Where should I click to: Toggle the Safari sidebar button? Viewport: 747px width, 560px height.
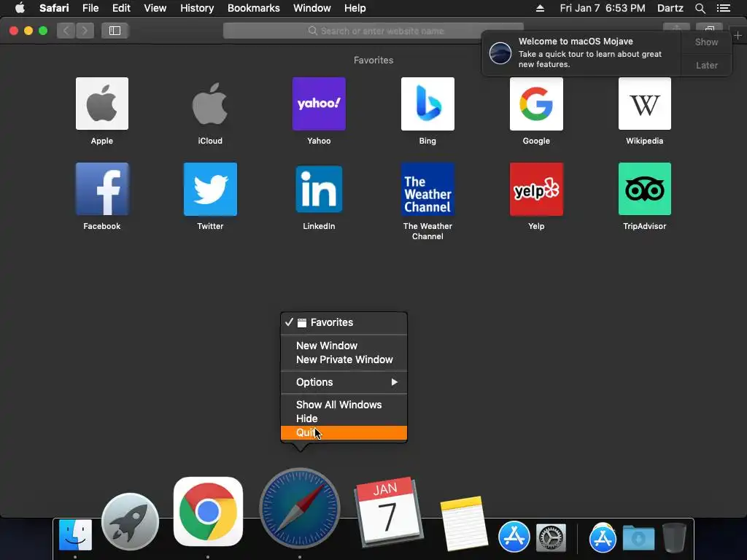coord(115,31)
